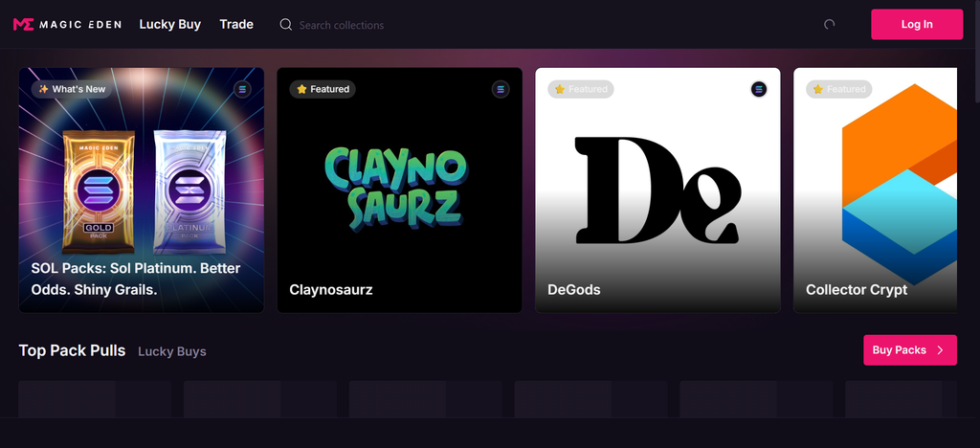Click the Magic Eden logo

click(x=67, y=24)
